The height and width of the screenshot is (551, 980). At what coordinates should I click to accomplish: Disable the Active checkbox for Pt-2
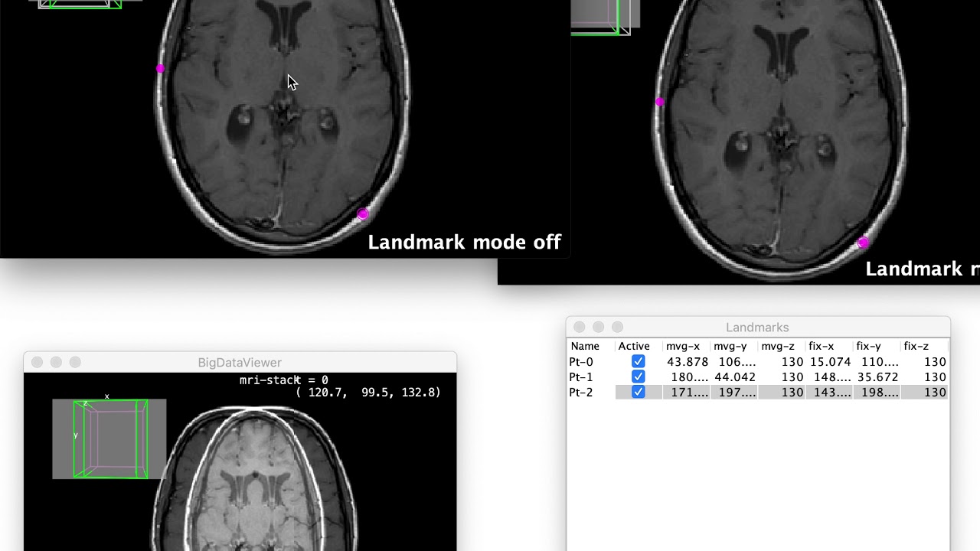(638, 392)
